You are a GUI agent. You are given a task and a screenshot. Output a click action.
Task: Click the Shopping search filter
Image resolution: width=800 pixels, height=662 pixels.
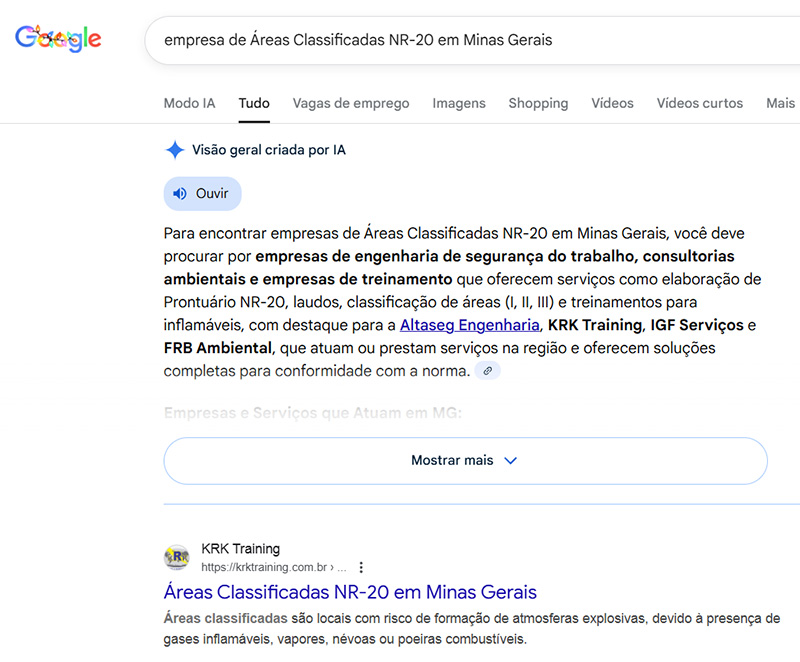[538, 103]
